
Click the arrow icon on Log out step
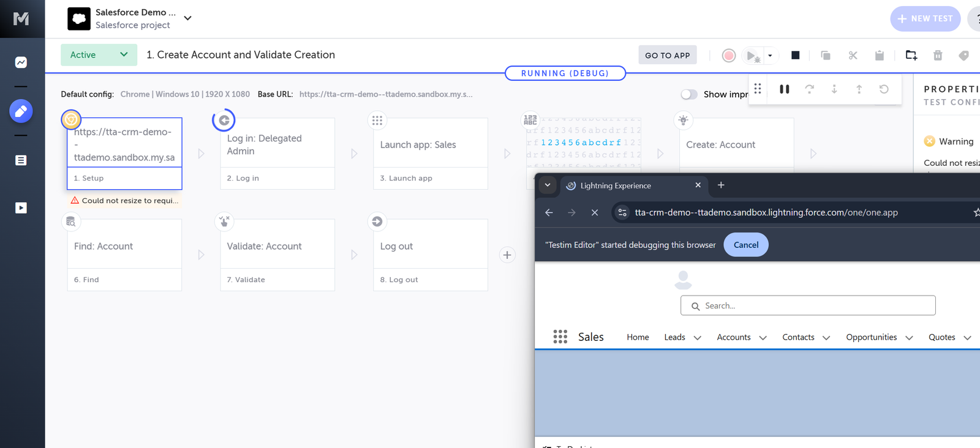(377, 222)
